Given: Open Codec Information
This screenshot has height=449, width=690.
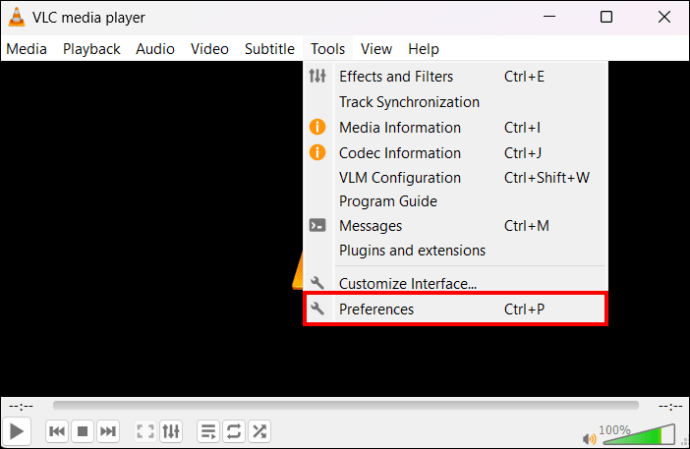Looking at the screenshot, I should coord(455,153).
